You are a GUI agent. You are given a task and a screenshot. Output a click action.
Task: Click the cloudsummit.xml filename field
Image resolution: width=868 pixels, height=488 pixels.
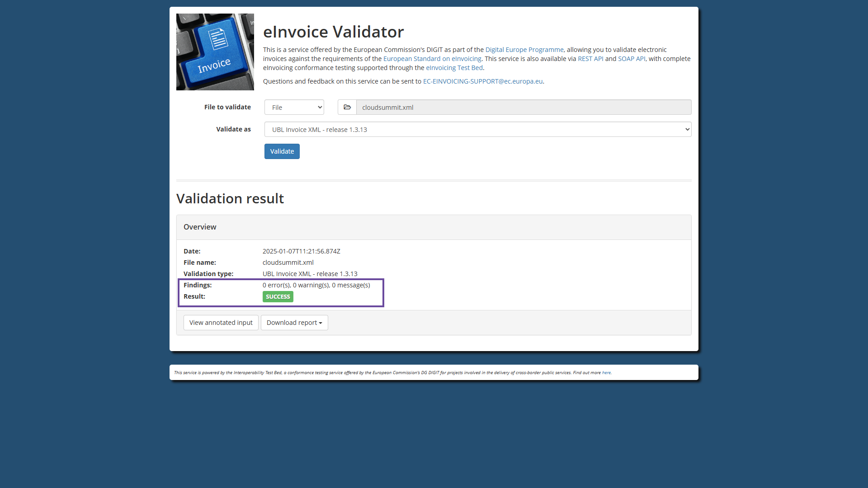[x=524, y=107]
